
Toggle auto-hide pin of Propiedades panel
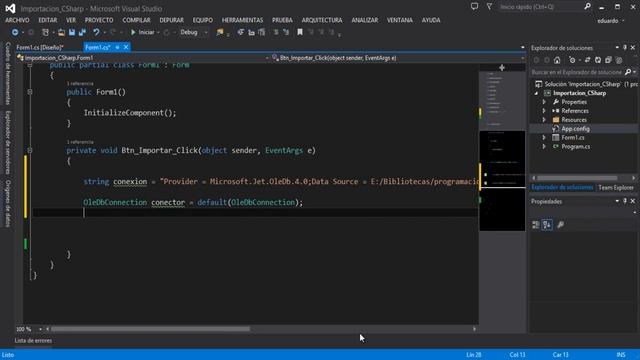(625, 201)
